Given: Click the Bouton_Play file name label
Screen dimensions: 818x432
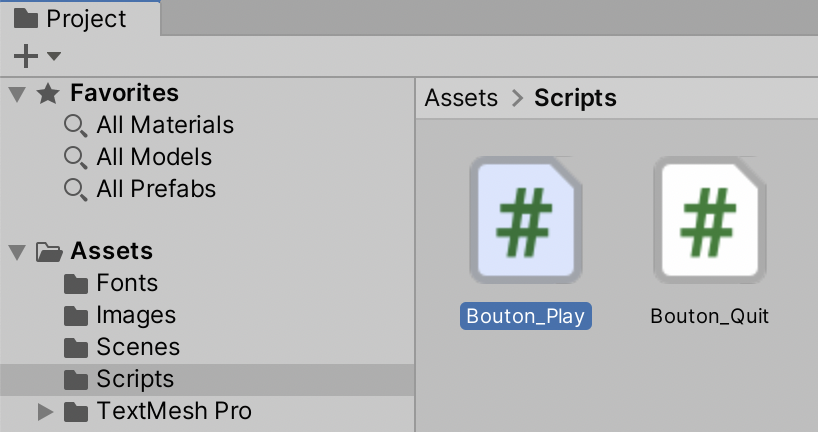Looking at the screenshot, I should point(526,316).
